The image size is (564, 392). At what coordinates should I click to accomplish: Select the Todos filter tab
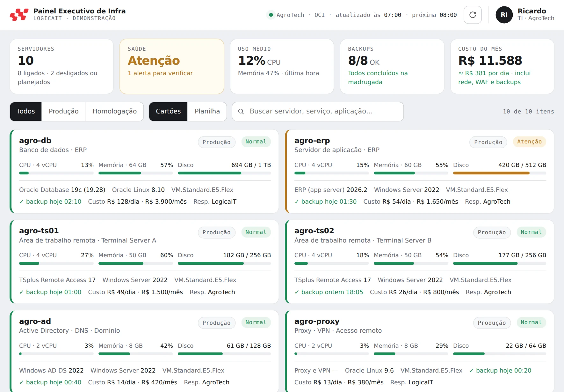coord(26,111)
